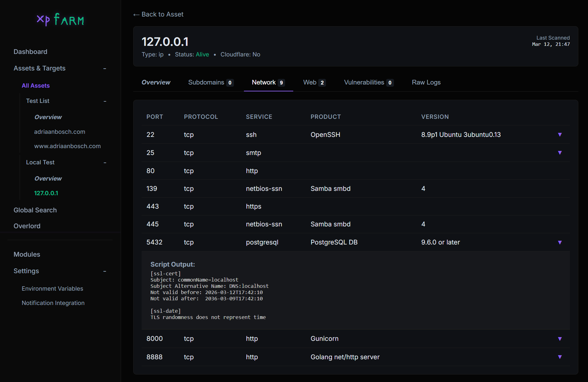The height and width of the screenshot is (382, 588).
Task: Expand the Golang port 8888 row arrow
Action: 560,357
